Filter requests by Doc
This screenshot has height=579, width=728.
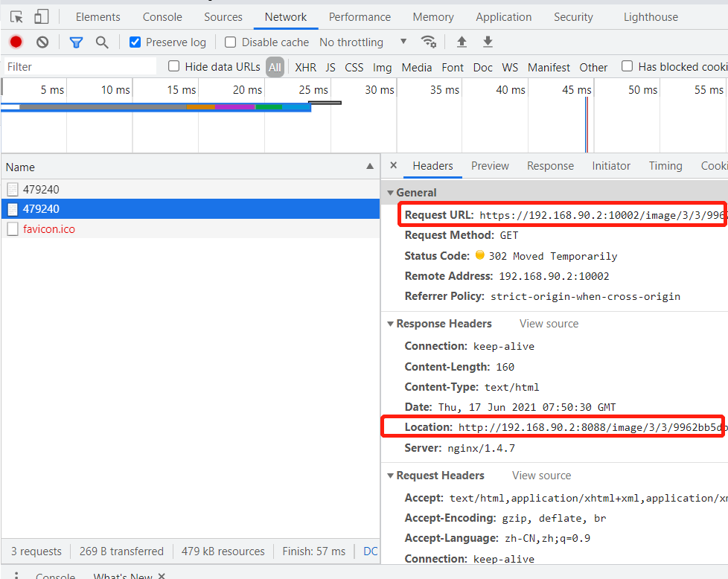(483, 67)
